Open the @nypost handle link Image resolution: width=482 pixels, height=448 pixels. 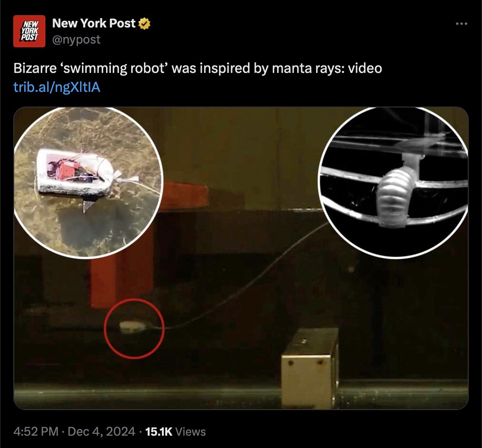[76, 39]
